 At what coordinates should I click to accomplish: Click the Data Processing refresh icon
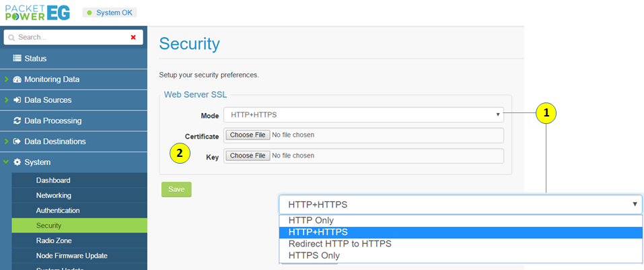tap(17, 121)
